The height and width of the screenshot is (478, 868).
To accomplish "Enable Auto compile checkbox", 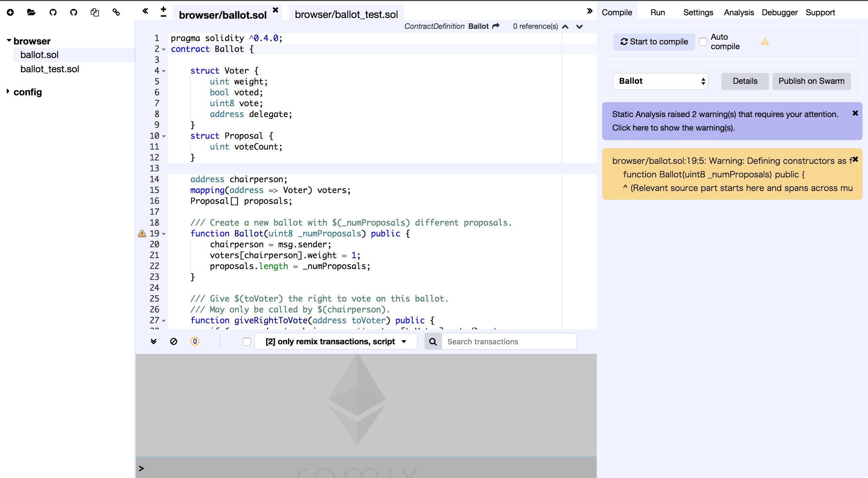I will [703, 42].
